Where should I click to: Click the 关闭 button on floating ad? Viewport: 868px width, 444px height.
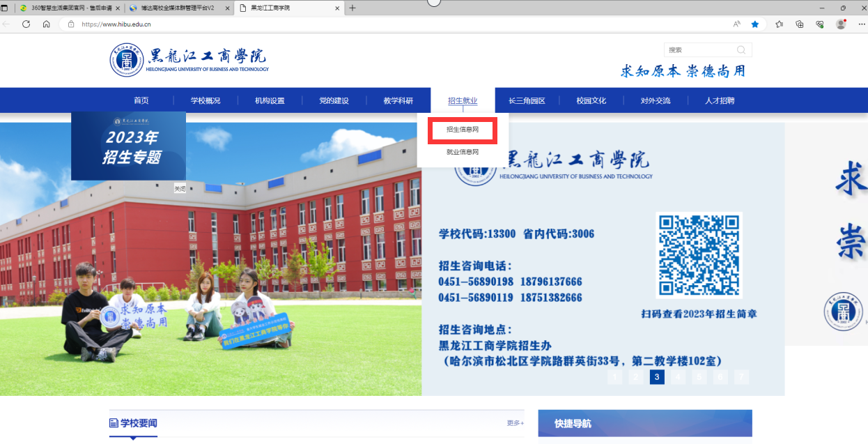180,188
